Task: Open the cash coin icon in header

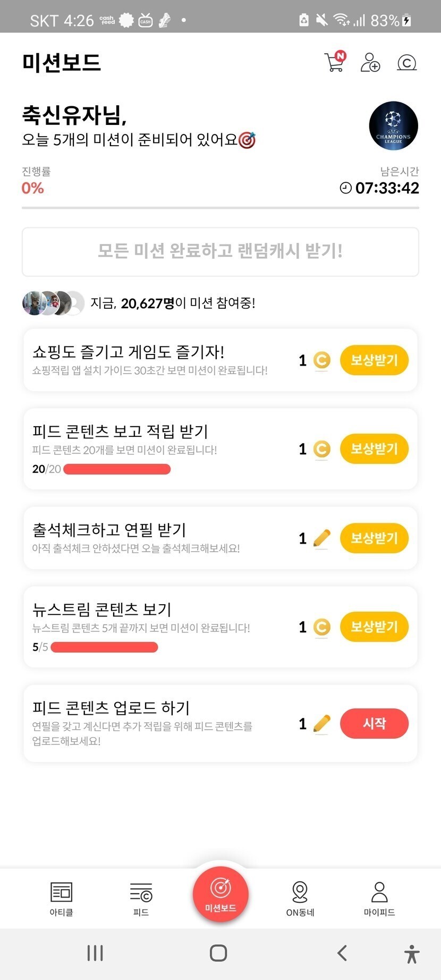Action: [406, 63]
